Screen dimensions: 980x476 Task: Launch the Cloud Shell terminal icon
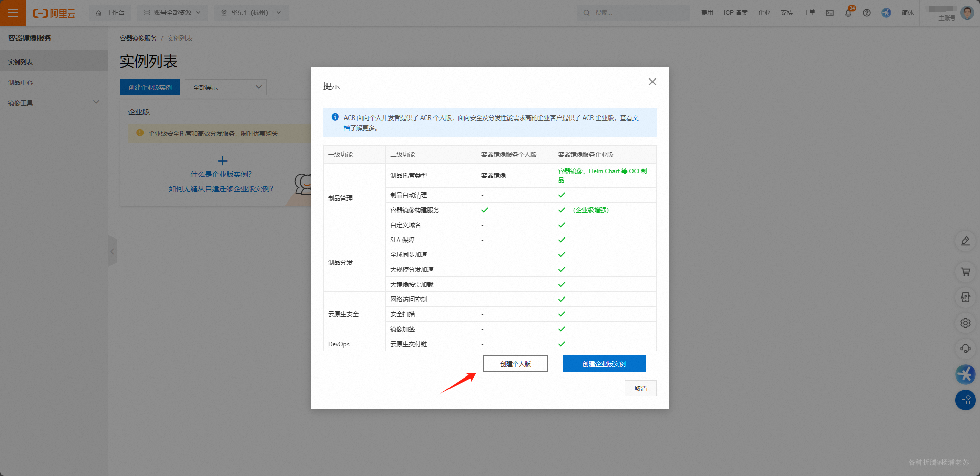pyautogui.click(x=830, y=13)
